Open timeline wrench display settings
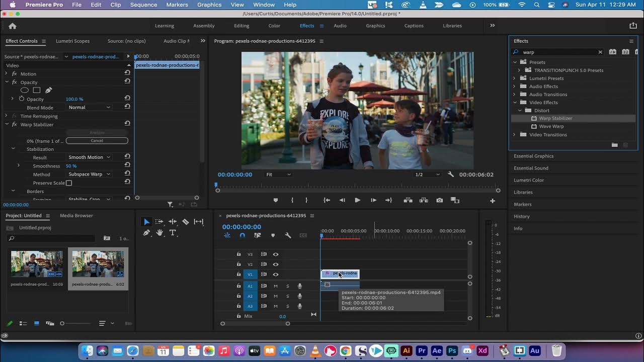The image size is (644, 362). tap(288, 235)
